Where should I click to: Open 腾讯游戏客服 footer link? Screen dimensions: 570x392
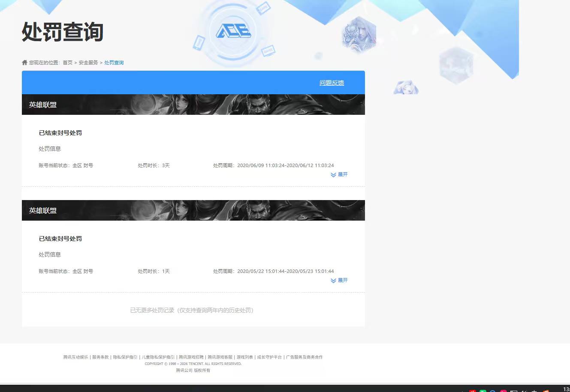click(220, 357)
